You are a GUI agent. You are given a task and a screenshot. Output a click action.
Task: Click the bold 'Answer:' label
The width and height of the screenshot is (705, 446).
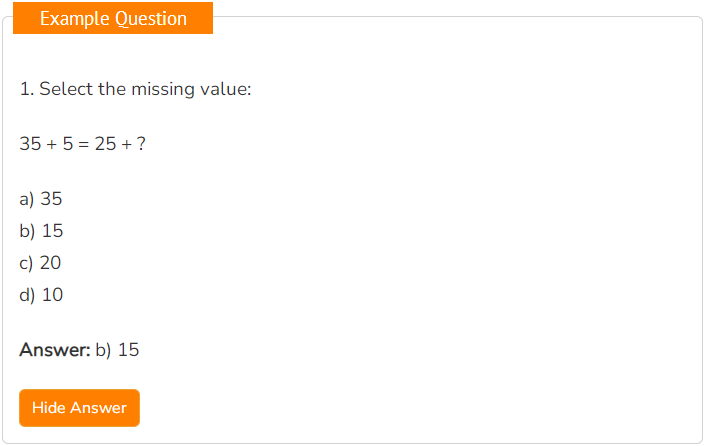coord(55,350)
